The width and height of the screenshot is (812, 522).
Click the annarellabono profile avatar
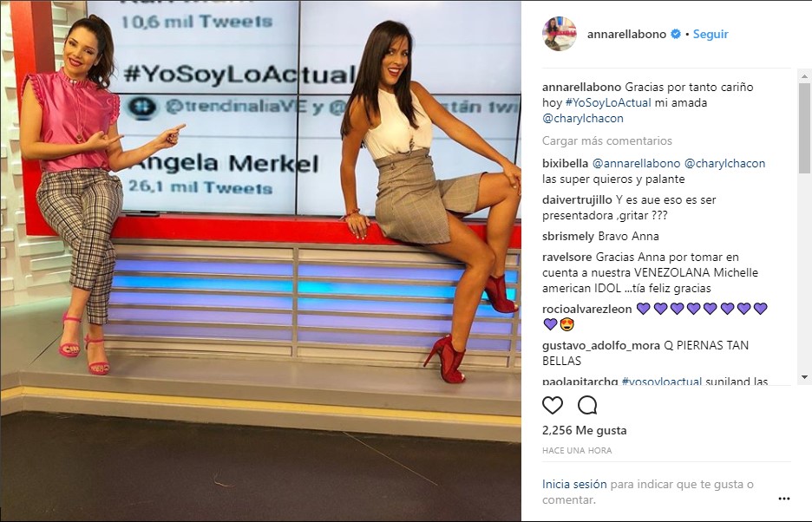560,34
